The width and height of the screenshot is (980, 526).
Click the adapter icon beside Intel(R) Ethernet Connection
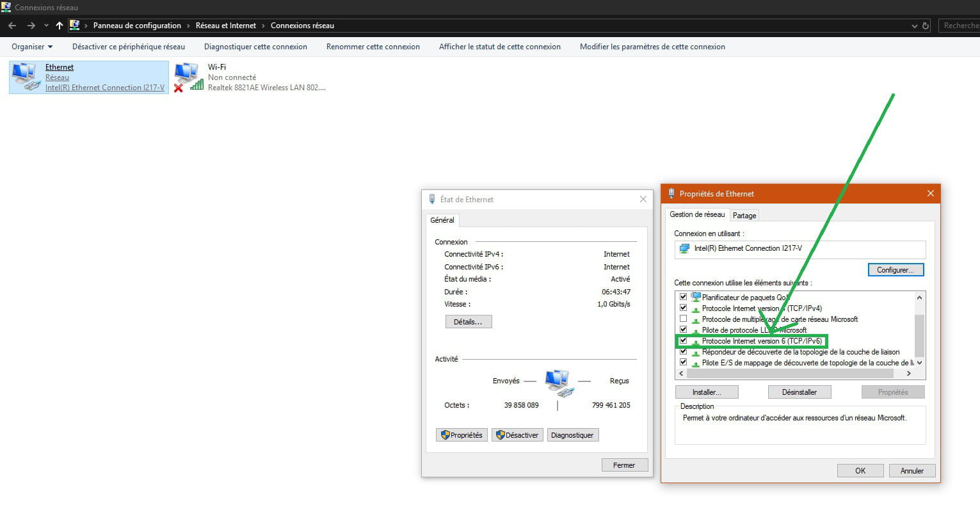click(685, 249)
